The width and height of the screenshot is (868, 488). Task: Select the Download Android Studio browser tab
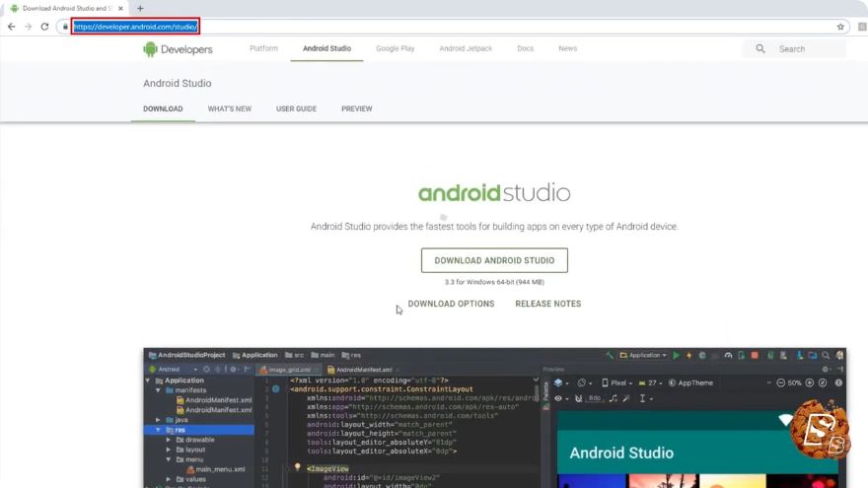click(66, 8)
